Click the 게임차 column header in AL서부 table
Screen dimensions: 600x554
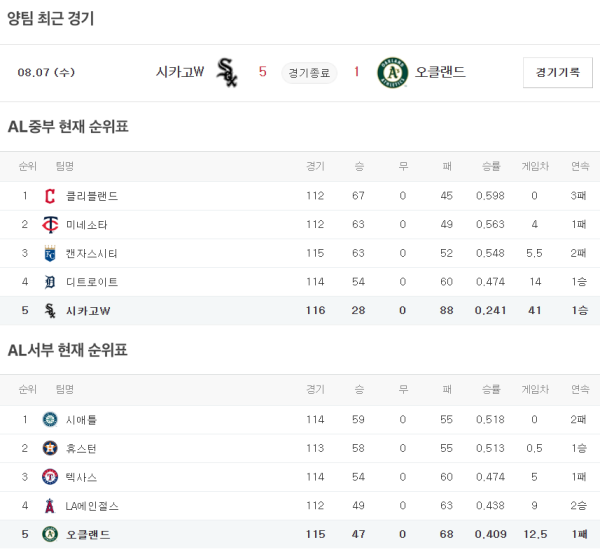coord(534,389)
